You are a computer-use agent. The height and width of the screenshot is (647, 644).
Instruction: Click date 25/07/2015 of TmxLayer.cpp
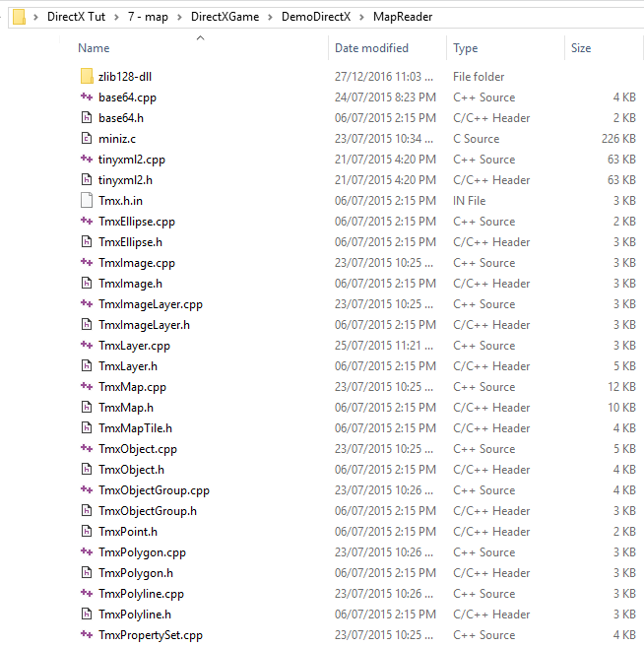pyautogui.click(x=384, y=346)
